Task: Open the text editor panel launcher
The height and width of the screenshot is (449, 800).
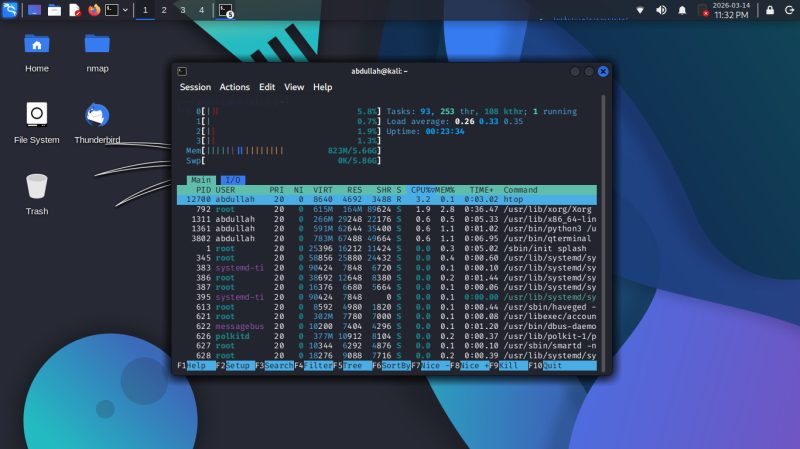Action: (74, 10)
